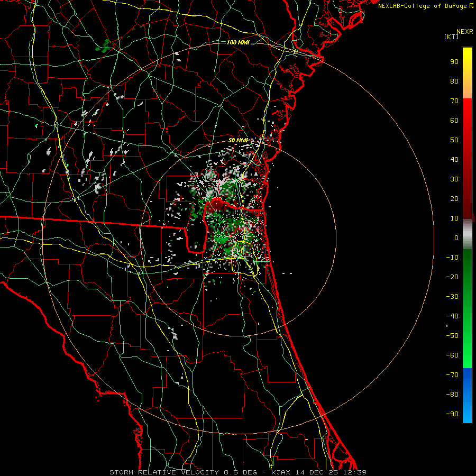
Task: Select the 0 value on the velocity scale
Action: click(x=456, y=238)
